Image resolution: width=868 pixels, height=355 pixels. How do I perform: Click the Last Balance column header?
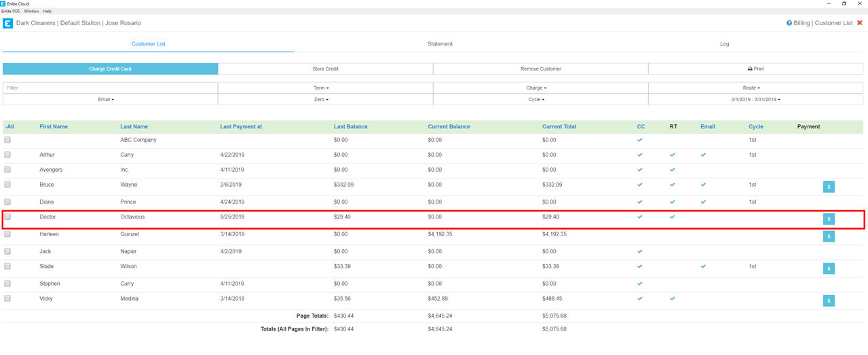click(350, 127)
